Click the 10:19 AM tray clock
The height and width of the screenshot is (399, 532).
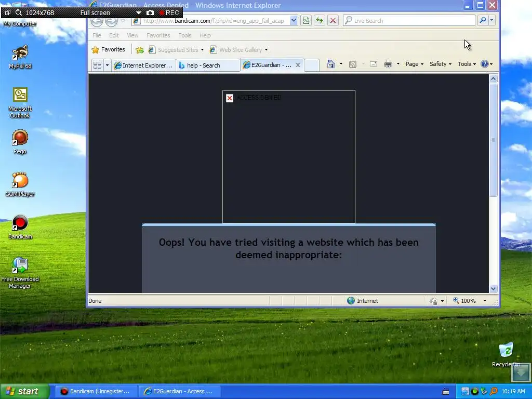[513, 391]
